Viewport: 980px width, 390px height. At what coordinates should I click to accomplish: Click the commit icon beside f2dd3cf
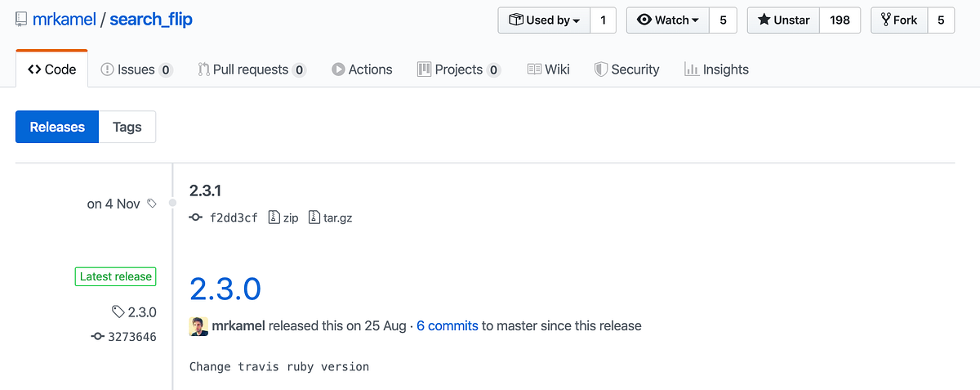pos(195,217)
